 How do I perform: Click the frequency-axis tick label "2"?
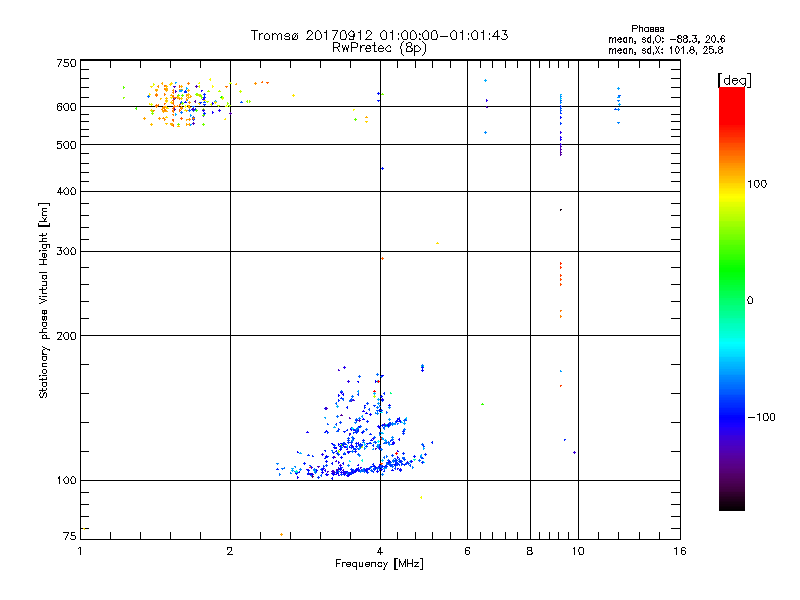[230, 551]
